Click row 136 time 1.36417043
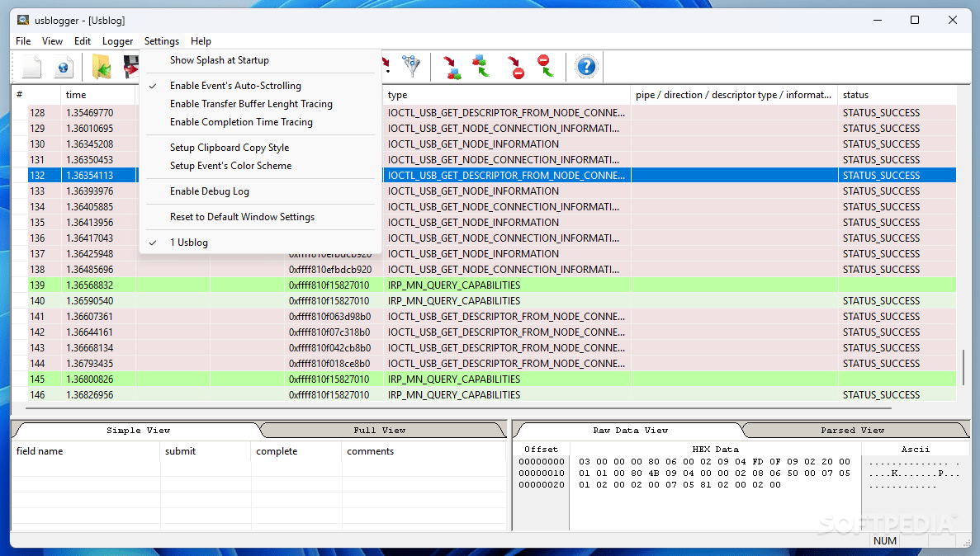 90,238
